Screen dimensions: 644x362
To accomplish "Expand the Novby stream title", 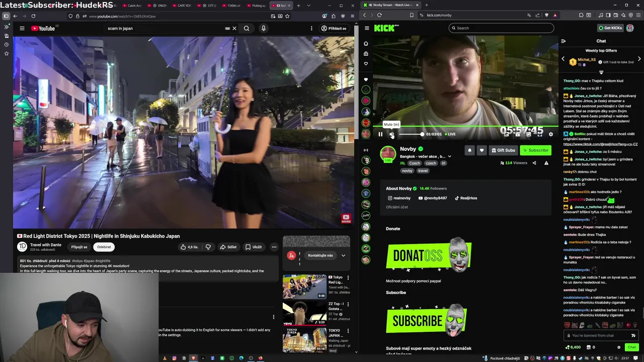I will 449,156.
